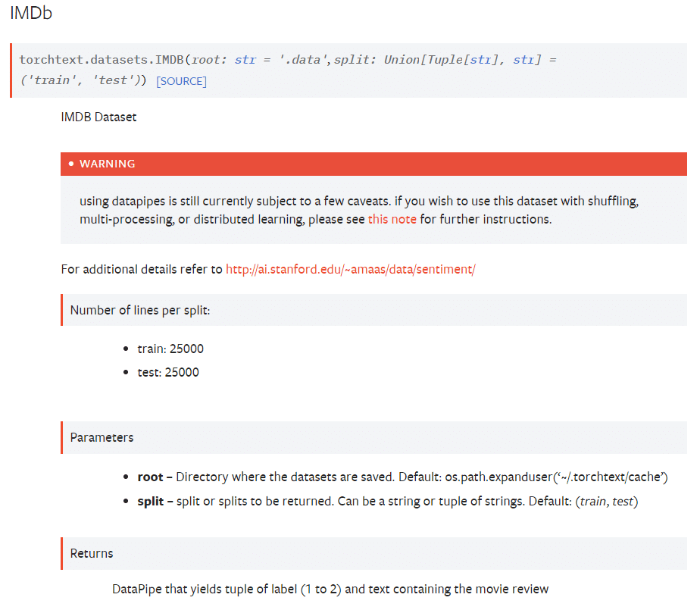Click the IMDb page heading
The width and height of the screenshot is (700, 610).
[x=31, y=13]
